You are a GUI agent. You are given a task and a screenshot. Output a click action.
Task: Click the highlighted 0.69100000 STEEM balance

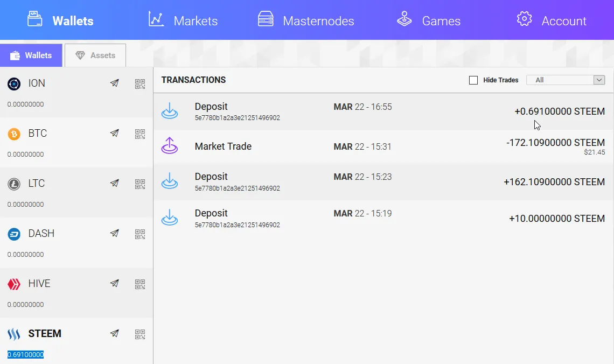coord(25,355)
